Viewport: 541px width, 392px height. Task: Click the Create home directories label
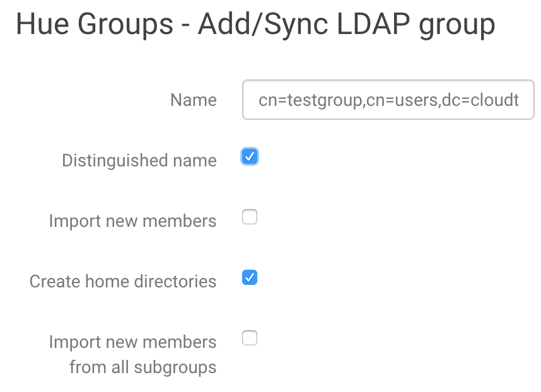pos(123,281)
